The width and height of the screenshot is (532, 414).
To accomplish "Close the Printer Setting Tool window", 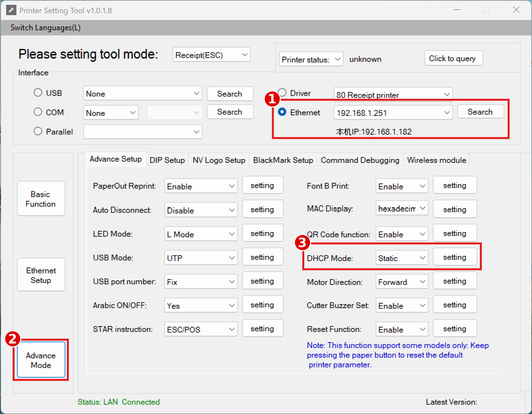I will pyautogui.click(x=516, y=10).
